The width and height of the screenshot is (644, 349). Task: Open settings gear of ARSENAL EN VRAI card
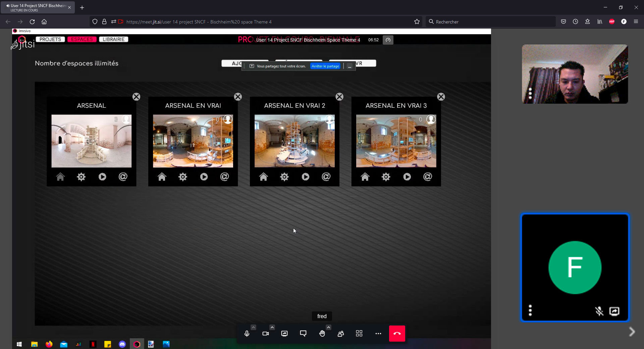183,177
